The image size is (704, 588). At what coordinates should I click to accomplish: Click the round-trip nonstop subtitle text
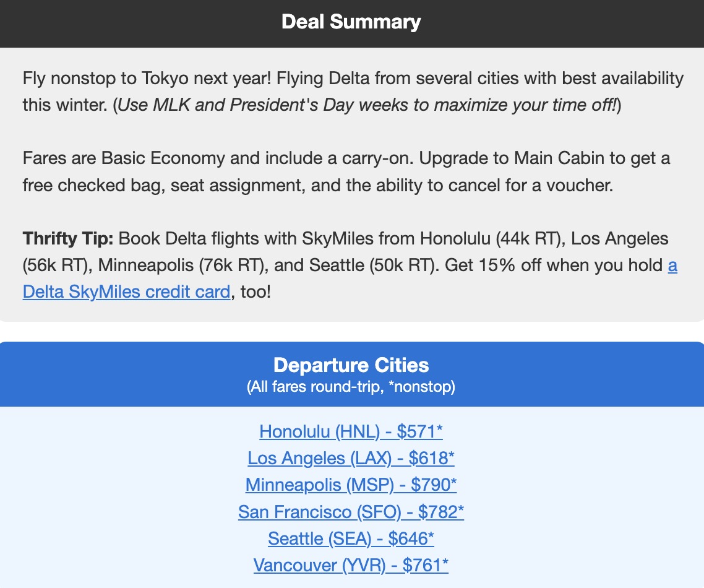point(351,386)
